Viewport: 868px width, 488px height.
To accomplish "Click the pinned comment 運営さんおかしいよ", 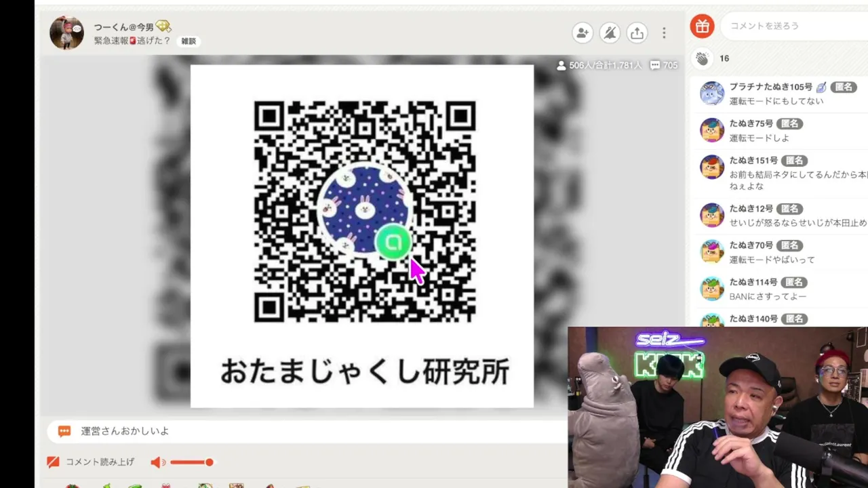I will click(125, 431).
